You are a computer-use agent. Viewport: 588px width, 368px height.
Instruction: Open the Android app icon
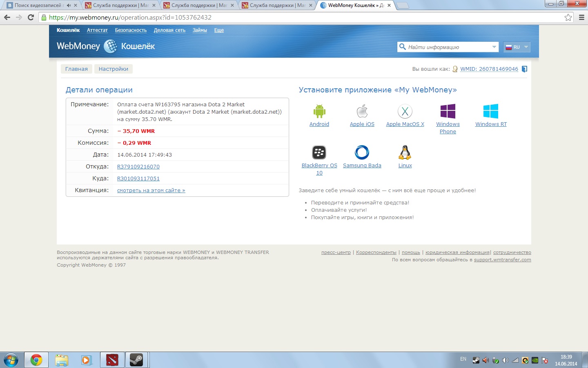point(319,111)
